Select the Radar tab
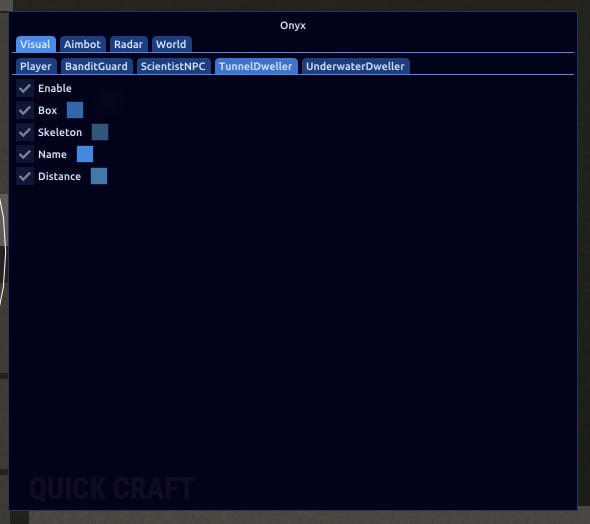The width and height of the screenshot is (590, 524). point(128,44)
